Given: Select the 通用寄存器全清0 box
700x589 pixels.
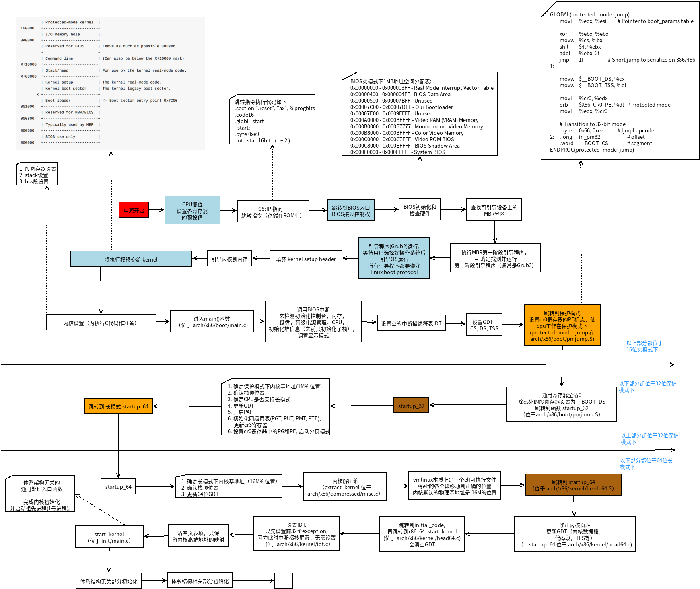Looking at the screenshot, I should pos(562,404).
